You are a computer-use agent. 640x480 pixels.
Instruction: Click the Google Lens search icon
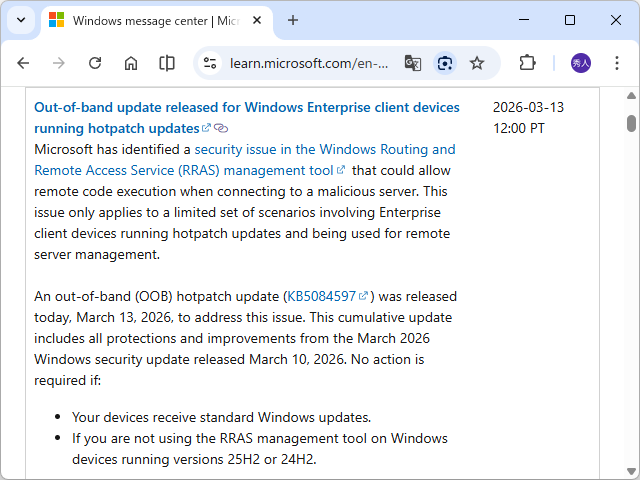point(445,63)
